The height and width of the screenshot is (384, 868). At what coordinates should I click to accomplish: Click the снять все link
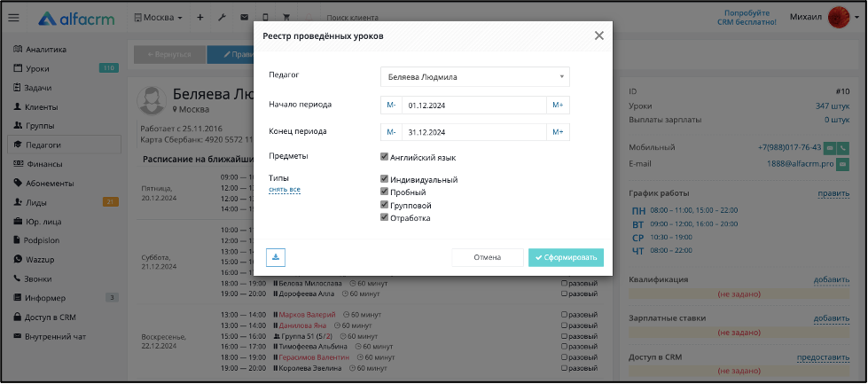click(285, 190)
